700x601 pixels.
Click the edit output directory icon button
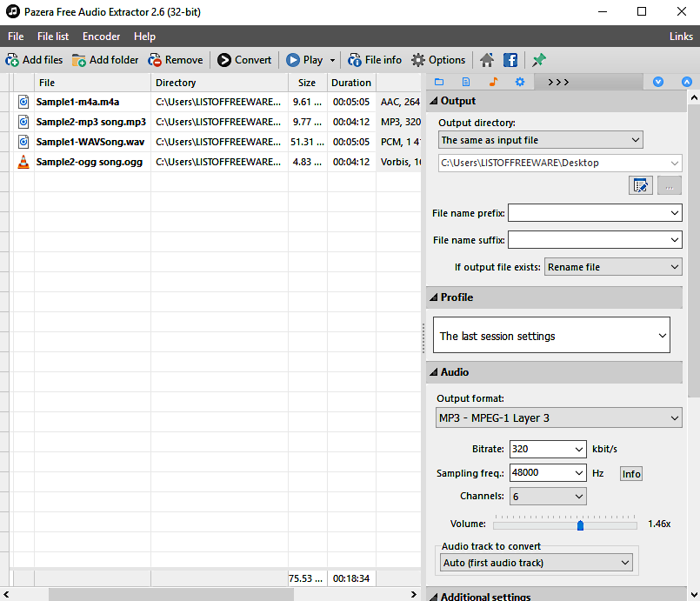(640, 185)
